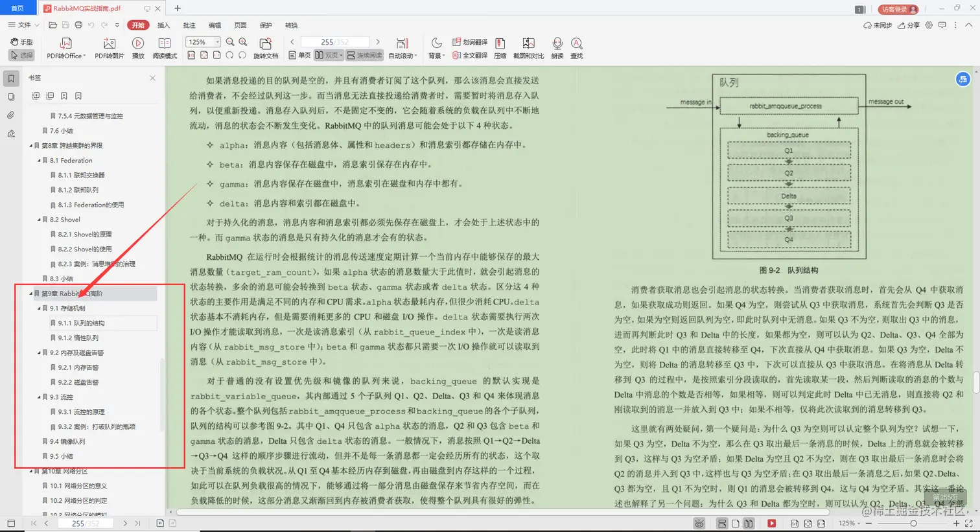
Task: Open quick access toolbar customize arrow
Action: click(x=117, y=25)
